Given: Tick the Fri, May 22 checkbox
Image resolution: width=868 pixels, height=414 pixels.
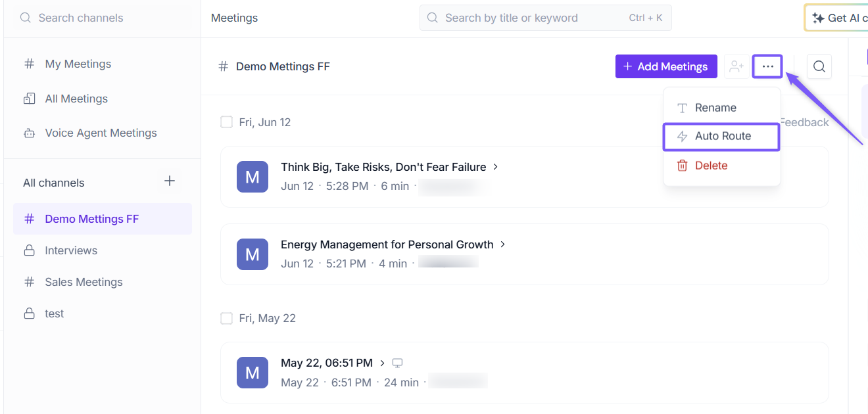Looking at the screenshot, I should (x=226, y=318).
